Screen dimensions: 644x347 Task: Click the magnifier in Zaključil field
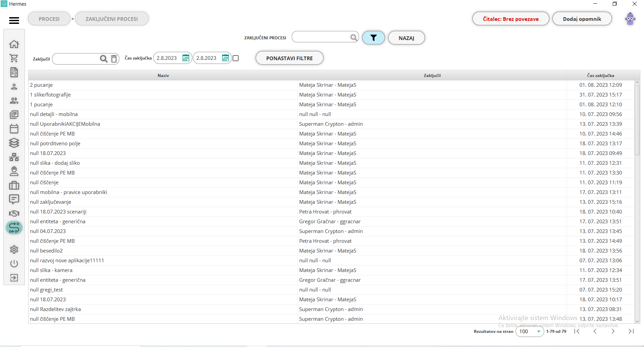click(x=104, y=59)
